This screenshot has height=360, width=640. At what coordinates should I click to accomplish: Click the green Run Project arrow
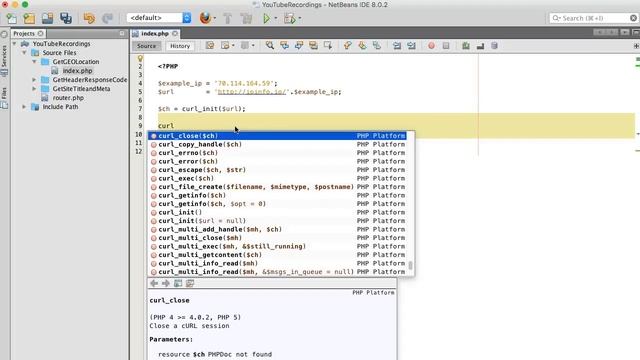pyautogui.click(x=267, y=18)
